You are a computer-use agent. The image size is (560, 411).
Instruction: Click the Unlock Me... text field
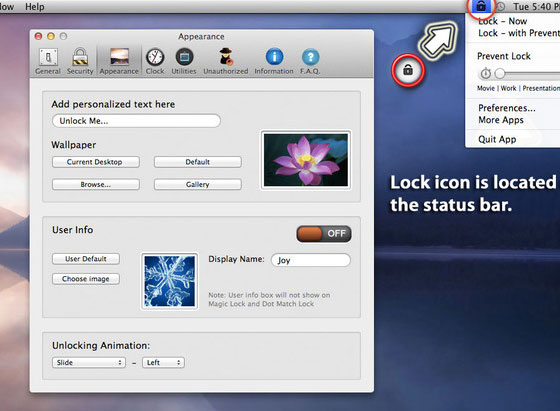136,121
